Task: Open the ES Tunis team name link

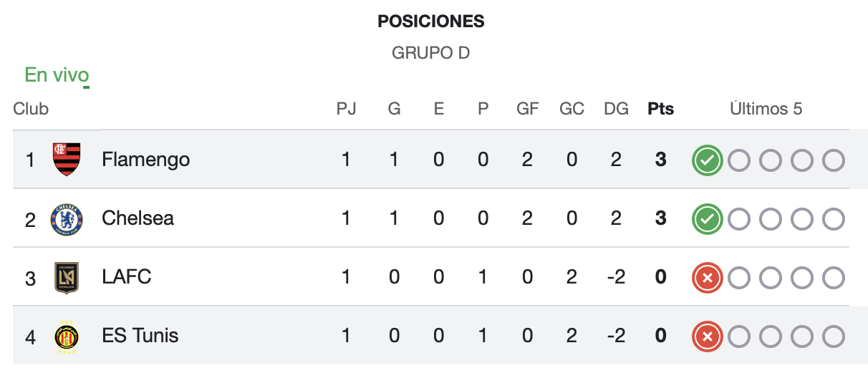Action: coord(140,335)
